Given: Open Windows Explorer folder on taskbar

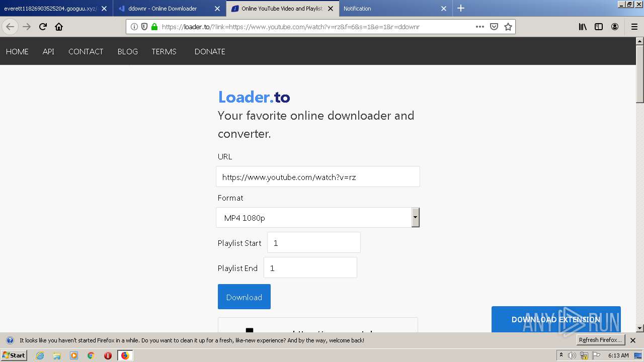Looking at the screenshot, I should coord(57,355).
